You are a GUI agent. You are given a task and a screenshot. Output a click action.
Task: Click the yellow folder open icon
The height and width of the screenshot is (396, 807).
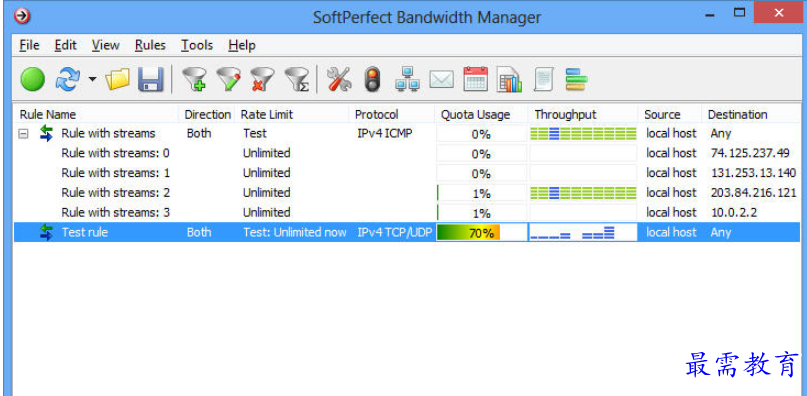[x=117, y=80]
